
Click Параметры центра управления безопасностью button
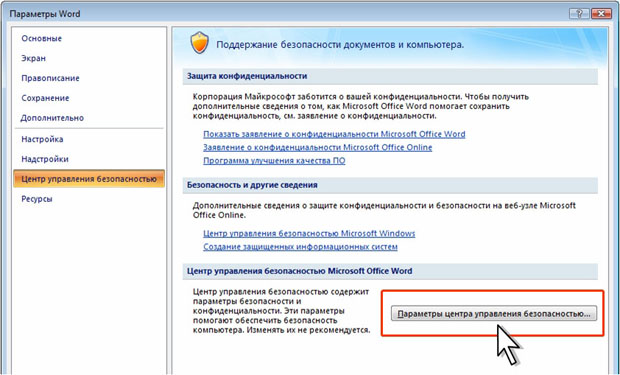(494, 314)
